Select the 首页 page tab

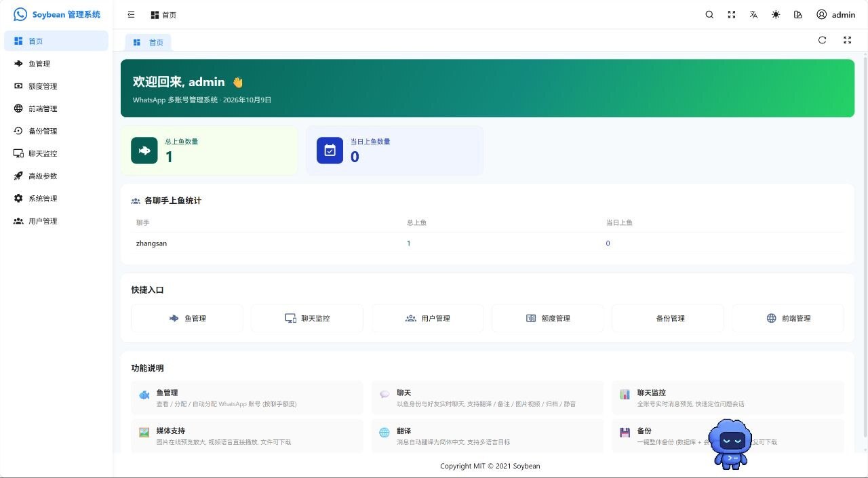pyautogui.click(x=149, y=42)
